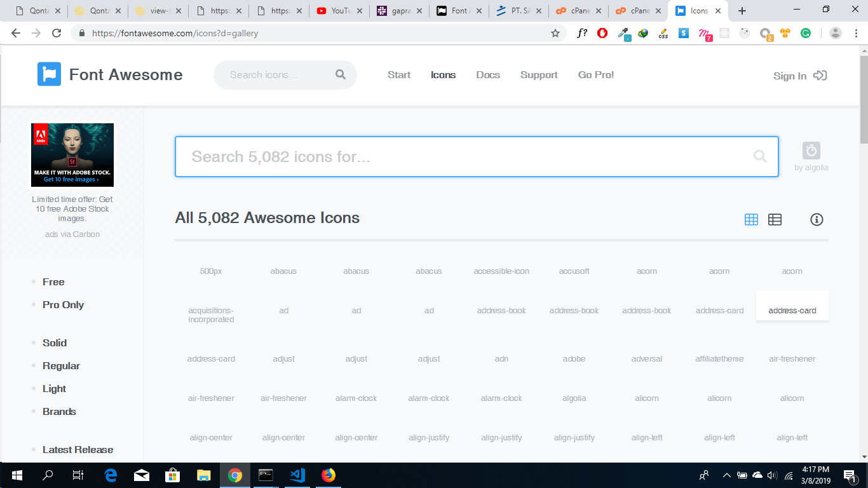Image resolution: width=868 pixels, height=488 pixels.
Task: Open the Go Pro page
Action: coord(595,74)
